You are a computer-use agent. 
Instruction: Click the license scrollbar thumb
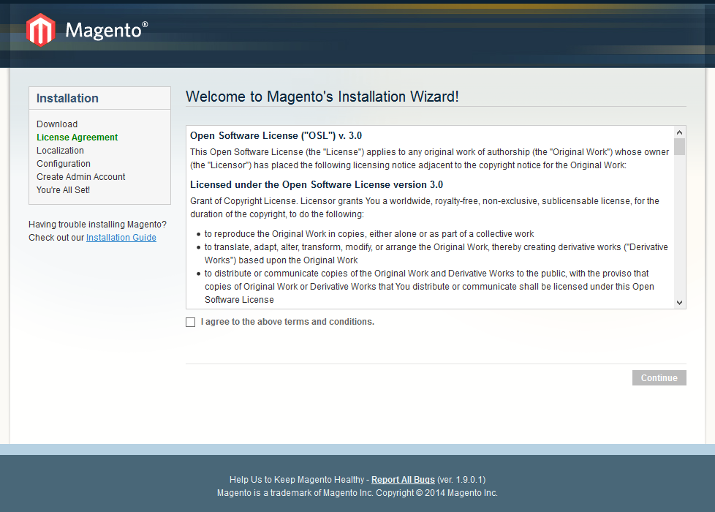[679, 146]
